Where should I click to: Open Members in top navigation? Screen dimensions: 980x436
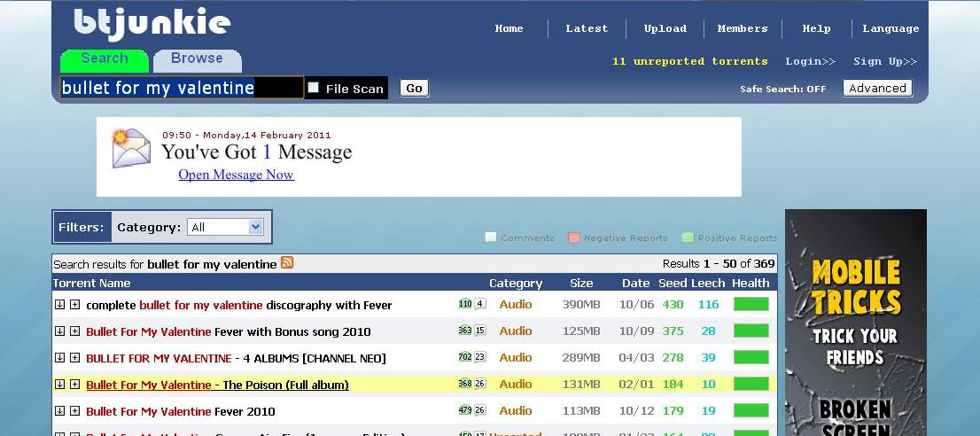743,28
